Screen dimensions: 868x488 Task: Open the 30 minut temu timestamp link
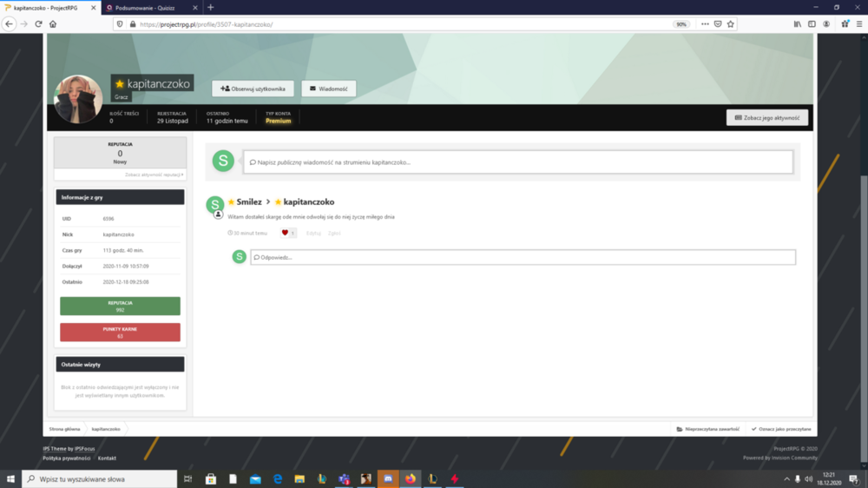point(247,234)
